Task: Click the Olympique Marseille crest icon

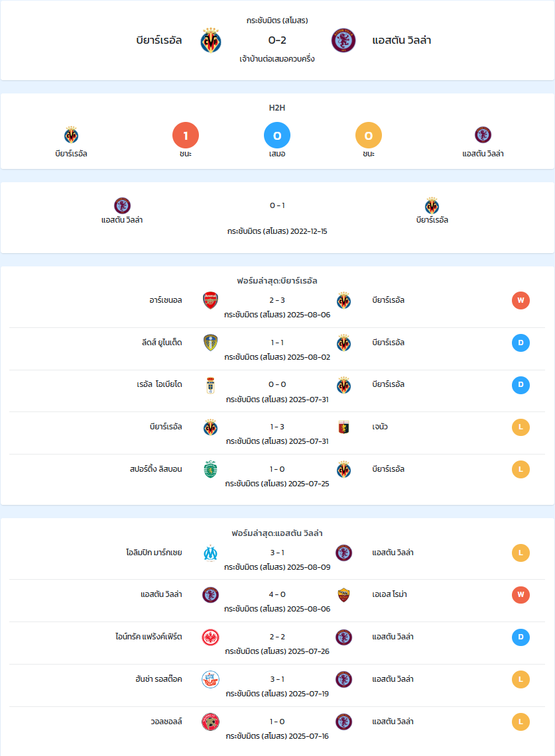Action: pyautogui.click(x=210, y=553)
